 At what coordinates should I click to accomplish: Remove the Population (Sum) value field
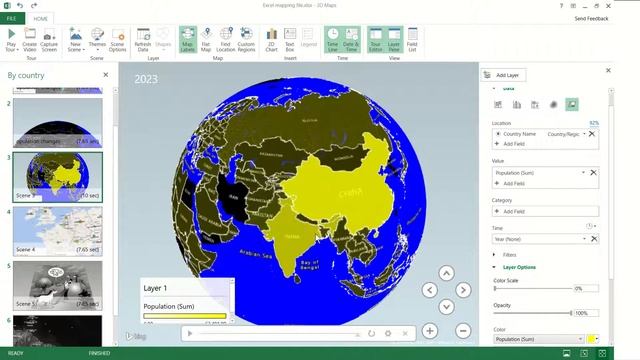coord(593,173)
